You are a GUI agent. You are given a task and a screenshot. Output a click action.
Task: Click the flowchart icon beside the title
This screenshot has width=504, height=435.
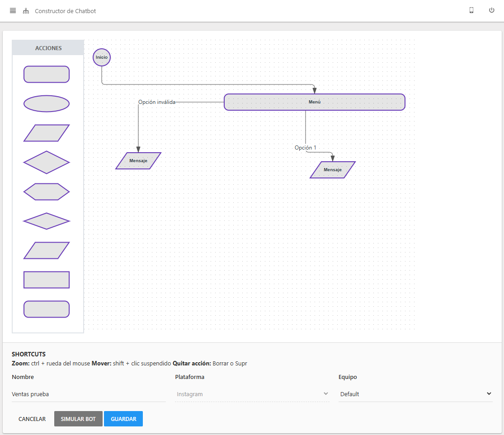coord(26,10)
